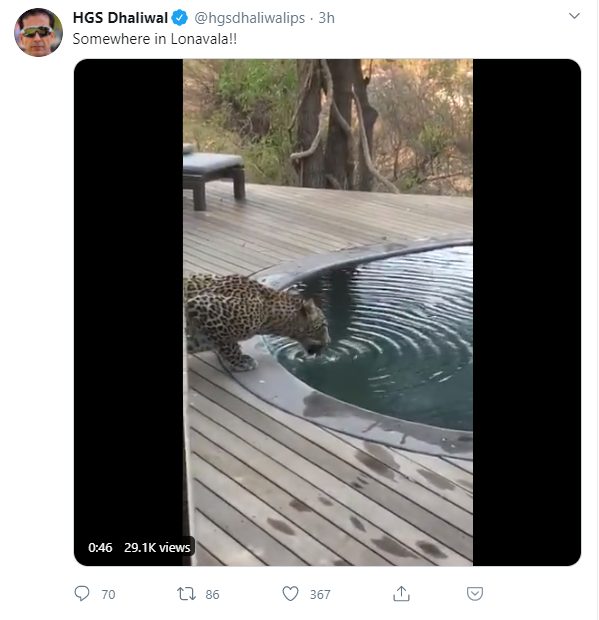The height and width of the screenshot is (620, 599).
Task: Click the 3h timestamp link
Action: coord(327,18)
